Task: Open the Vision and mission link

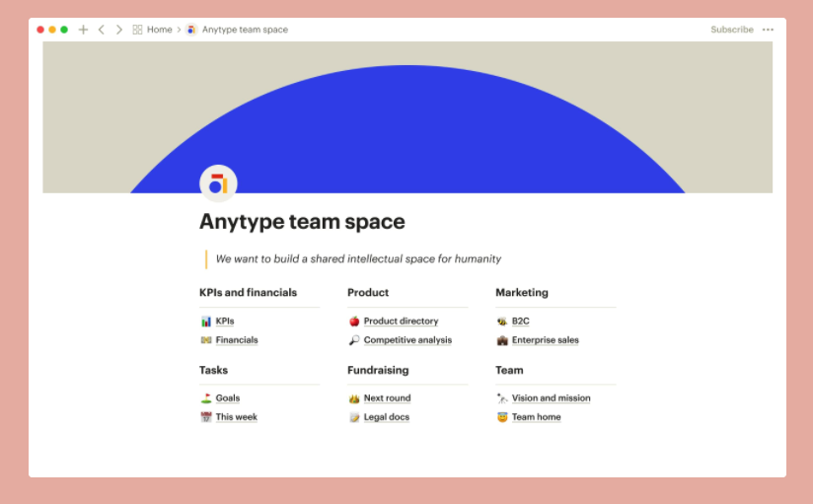Action: [x=552, y=398]
